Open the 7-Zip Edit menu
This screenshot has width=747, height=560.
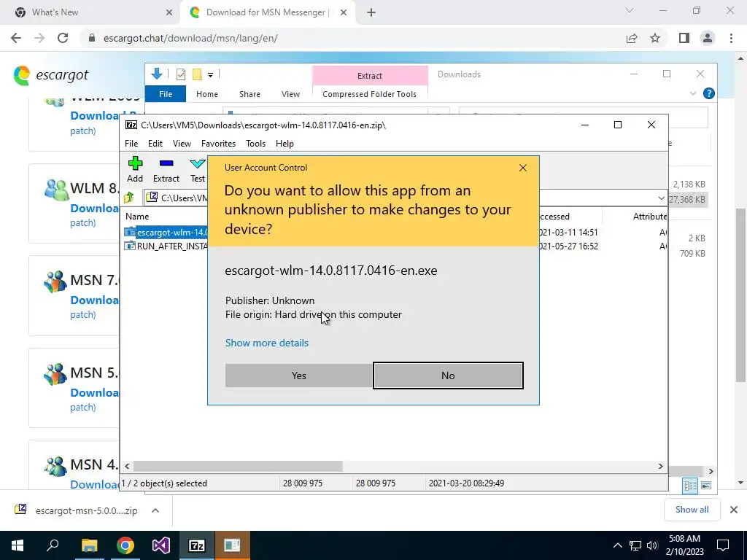tap(155, 144)
